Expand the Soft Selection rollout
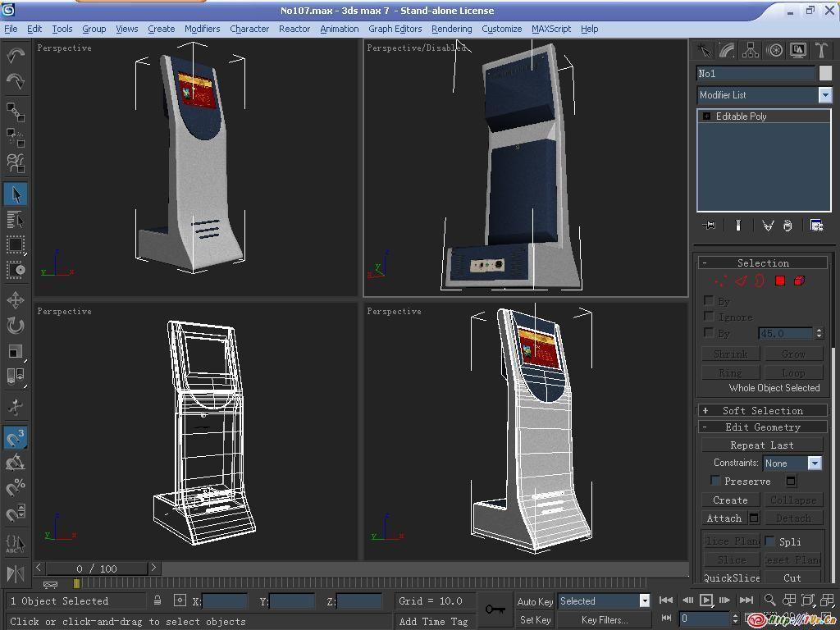 (x=762, y=410)
